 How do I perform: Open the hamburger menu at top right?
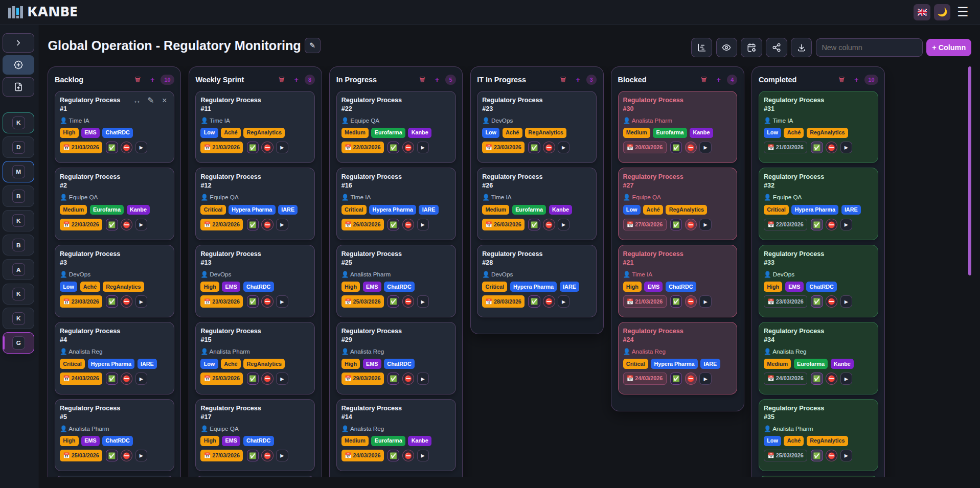tap(962, 12)
